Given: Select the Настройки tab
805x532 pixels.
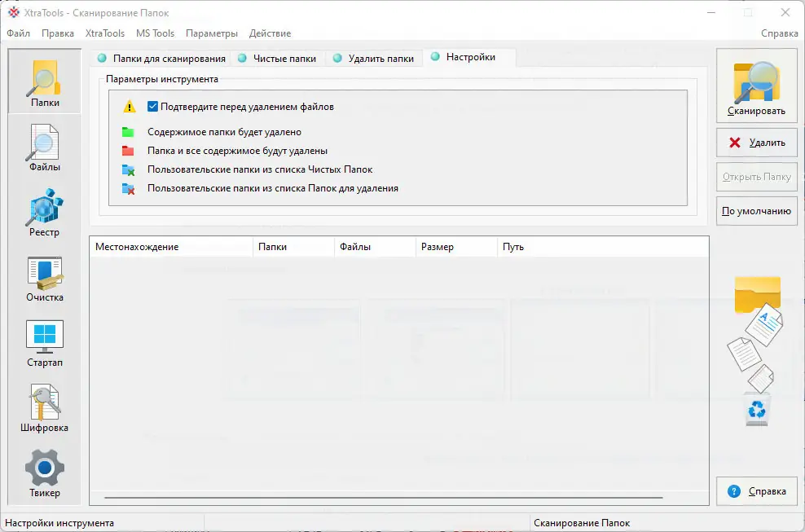Looking at the screenshot, I should 469,57.
